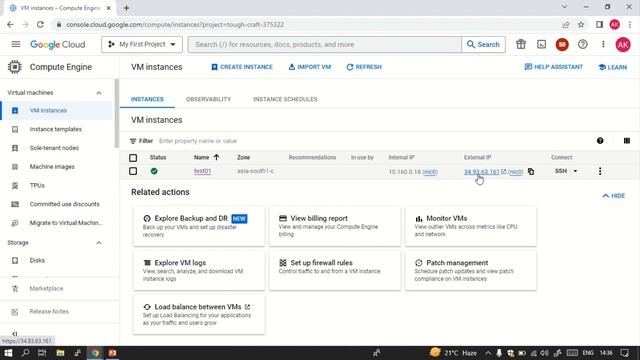Collapse the Storage section

[x=99, y=243]
